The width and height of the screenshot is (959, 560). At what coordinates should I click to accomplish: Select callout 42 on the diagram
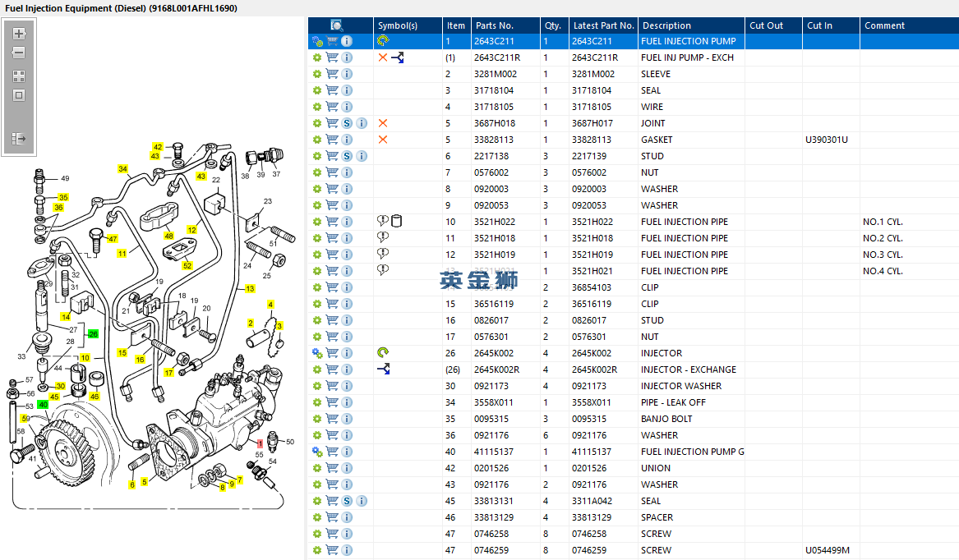tap(158, 147)
